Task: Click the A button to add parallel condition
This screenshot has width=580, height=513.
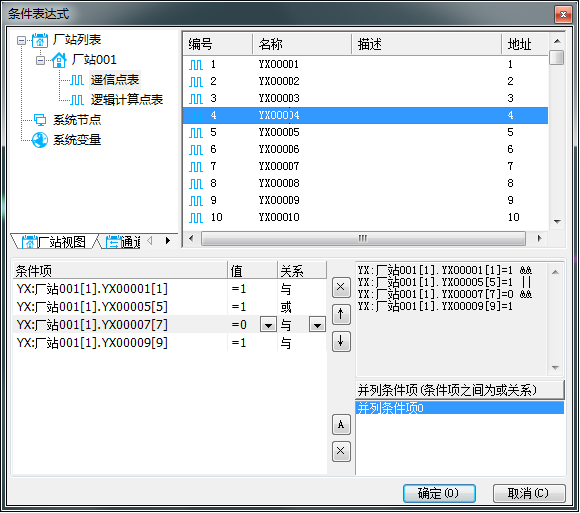Action: click(x=341, y=424)
